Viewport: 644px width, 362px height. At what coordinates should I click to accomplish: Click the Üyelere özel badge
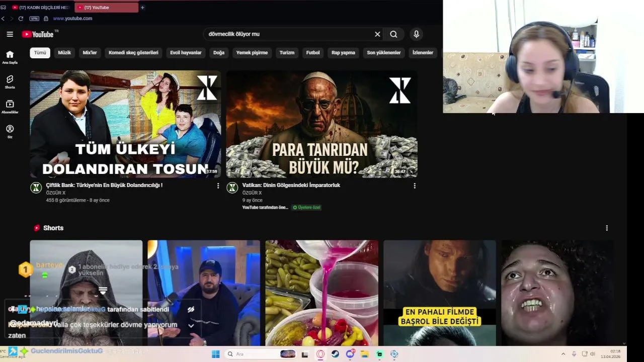point(306,207)
